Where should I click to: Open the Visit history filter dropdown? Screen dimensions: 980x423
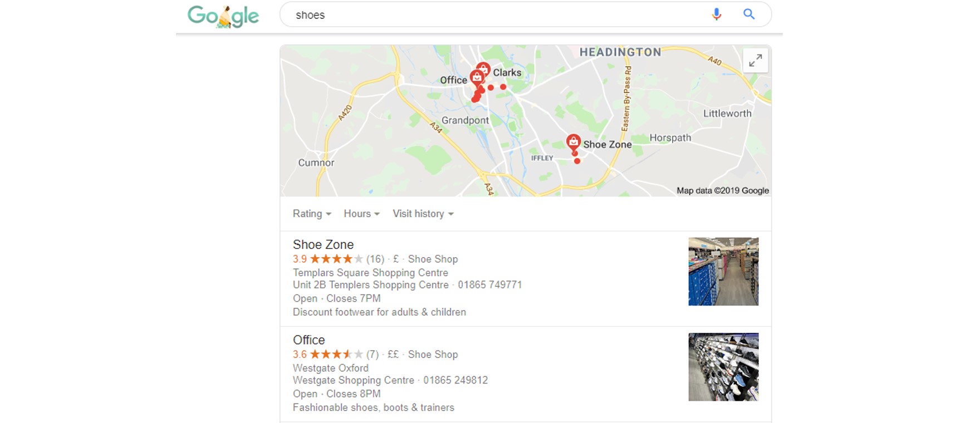pos(423,214)
